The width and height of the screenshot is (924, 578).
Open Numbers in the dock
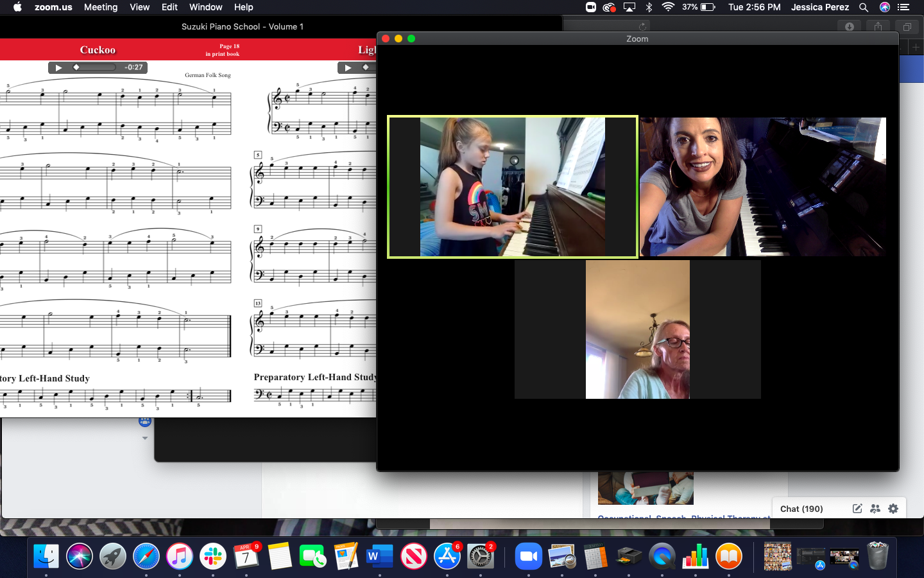pyautogui.click(x=696, y=556)
